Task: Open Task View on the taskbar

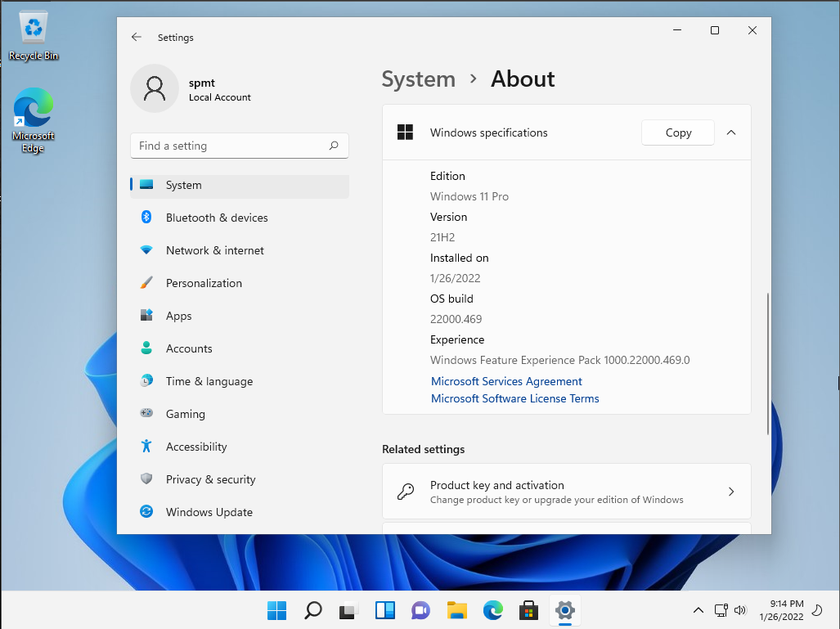Action: coord(348,610)
